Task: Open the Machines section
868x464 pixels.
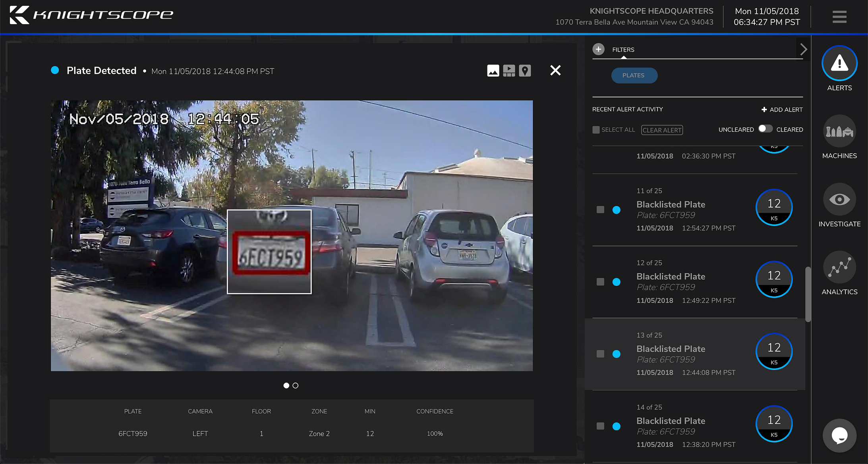Action: (839, 132)
